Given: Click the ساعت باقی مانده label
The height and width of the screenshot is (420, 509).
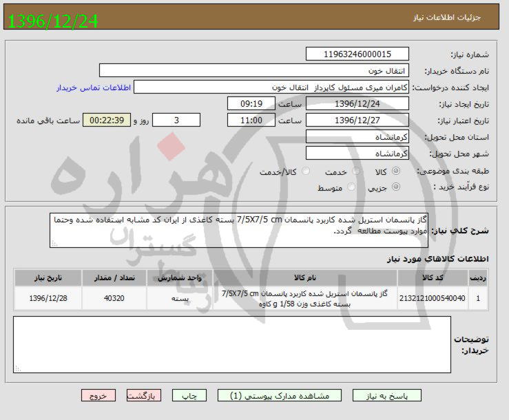Looking at the screenshot, I should [48, 120].
